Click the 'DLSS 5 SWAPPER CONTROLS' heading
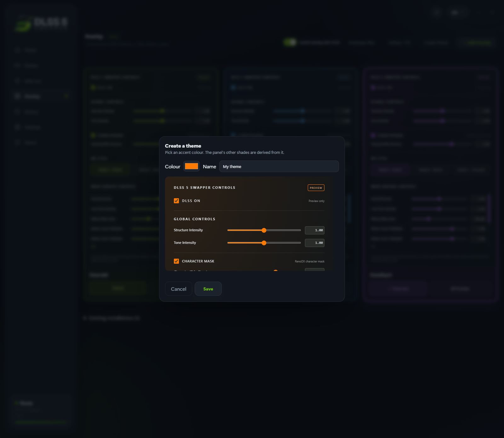The width and height of the screenshot is (504, 438). [x=204, y=188]
